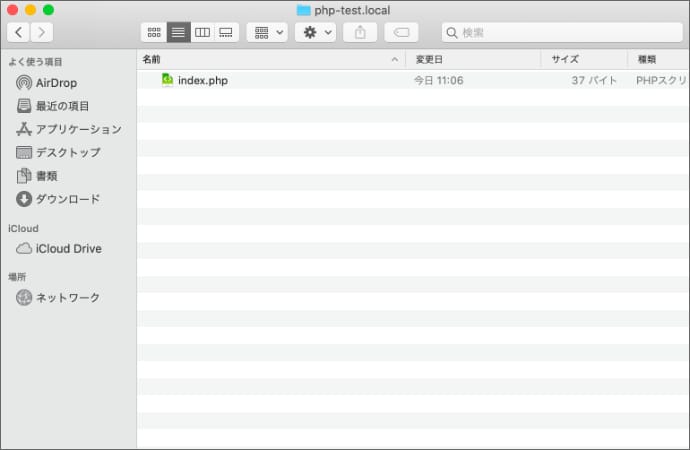Switch to column view mode
Image resolution: width=690 pixels, height=450 pixels.
pos(202,33)
